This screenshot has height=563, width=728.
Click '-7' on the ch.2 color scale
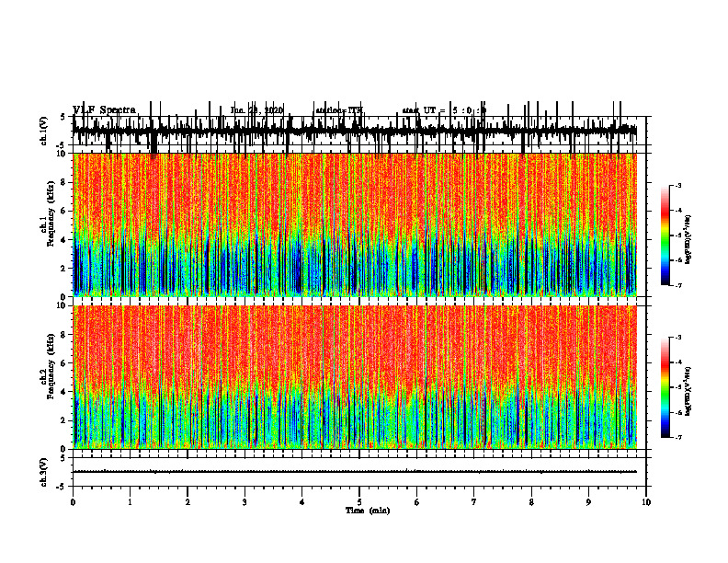[x=678, y=438]
